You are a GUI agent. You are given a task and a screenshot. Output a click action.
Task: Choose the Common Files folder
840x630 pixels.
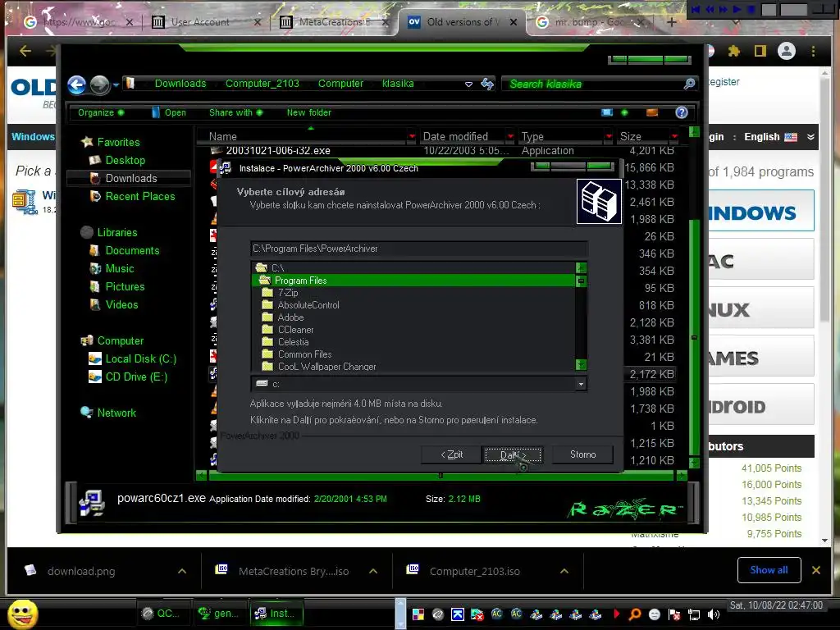(304, 354)
